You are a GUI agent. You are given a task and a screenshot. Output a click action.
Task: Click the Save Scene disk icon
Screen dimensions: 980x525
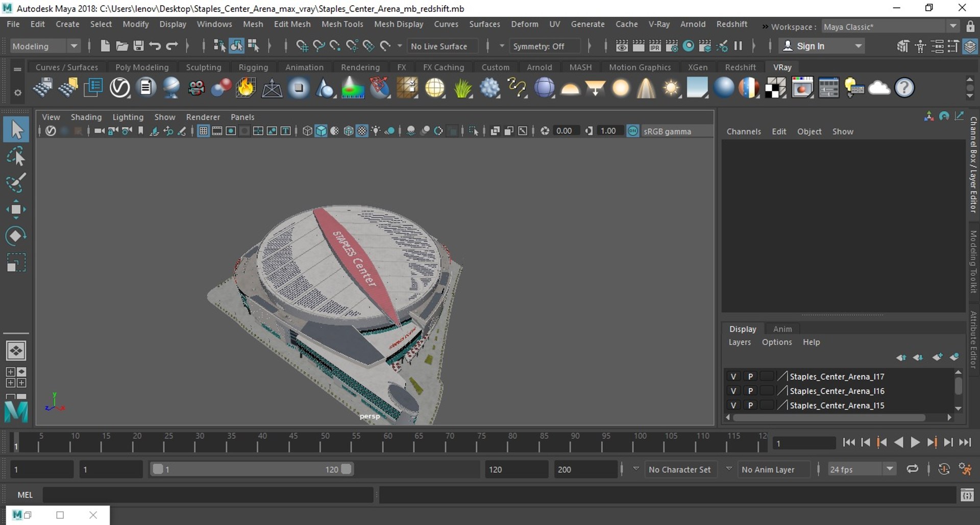138,46
